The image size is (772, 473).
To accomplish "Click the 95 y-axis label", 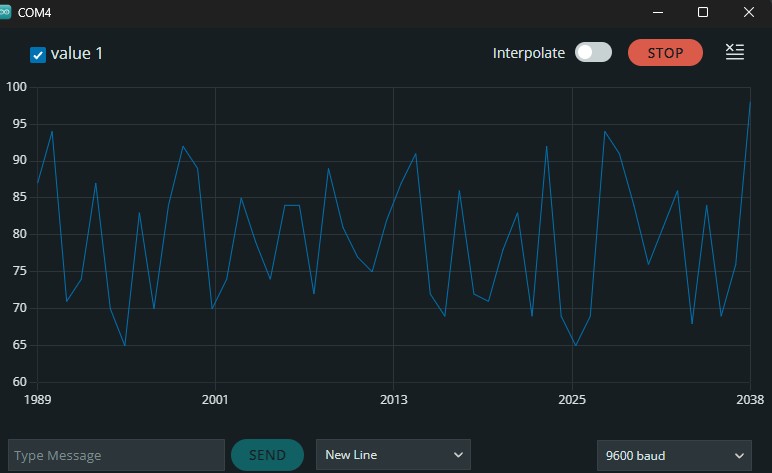I will click(20, 124).
